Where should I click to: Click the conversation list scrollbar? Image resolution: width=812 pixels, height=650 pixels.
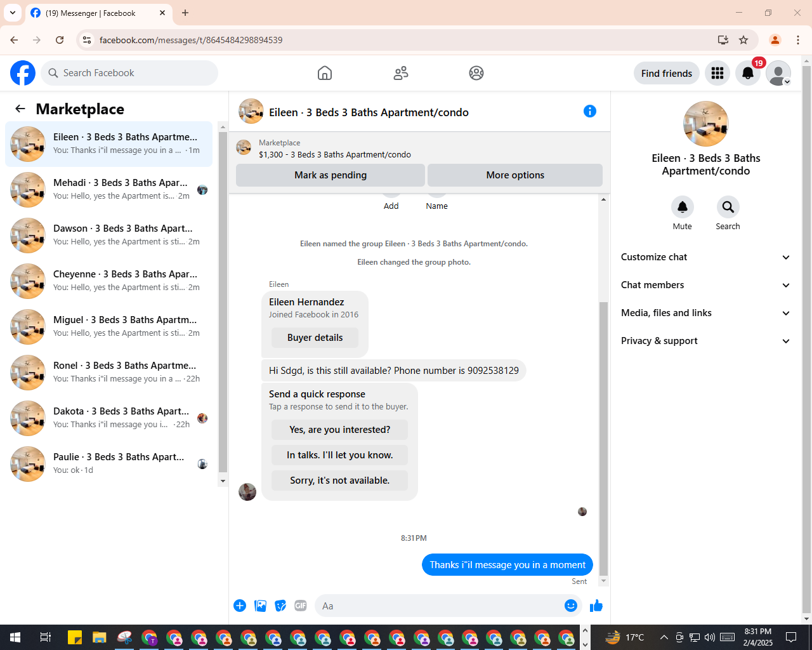click(223, 302)
